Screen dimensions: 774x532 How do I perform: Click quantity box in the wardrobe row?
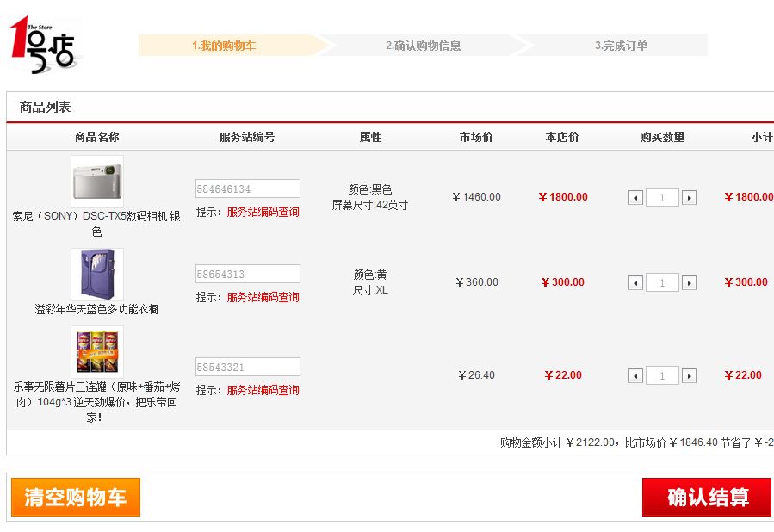pos(662,283)
